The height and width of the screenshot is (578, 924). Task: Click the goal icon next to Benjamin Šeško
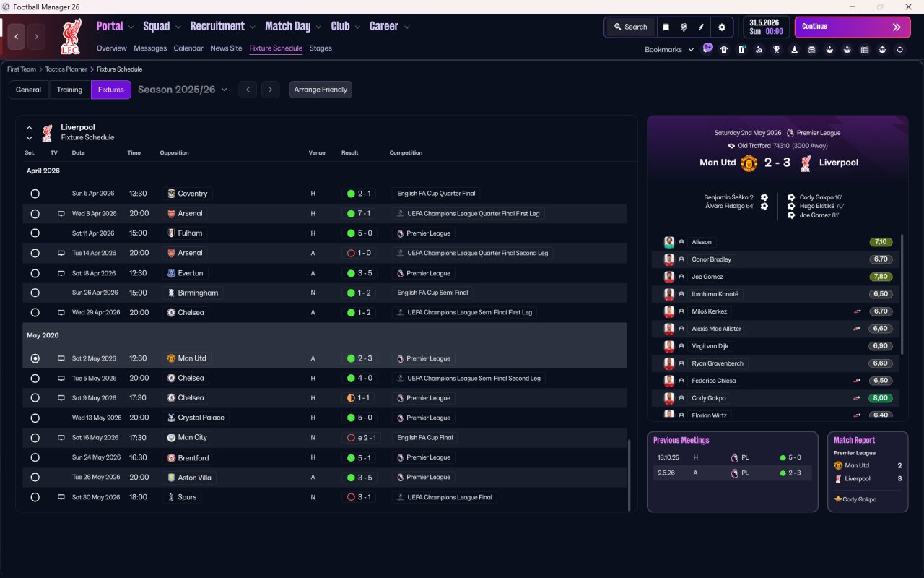[764, 197]
